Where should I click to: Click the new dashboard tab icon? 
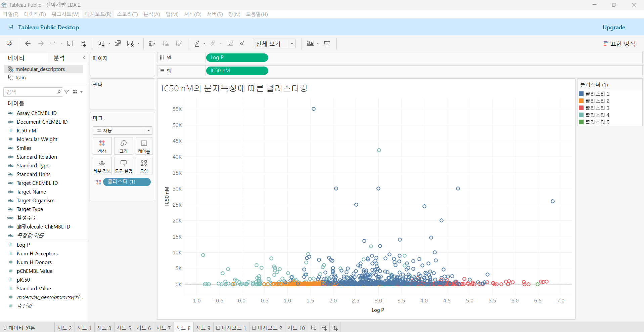pyautogui.click(x=324, y=328)
